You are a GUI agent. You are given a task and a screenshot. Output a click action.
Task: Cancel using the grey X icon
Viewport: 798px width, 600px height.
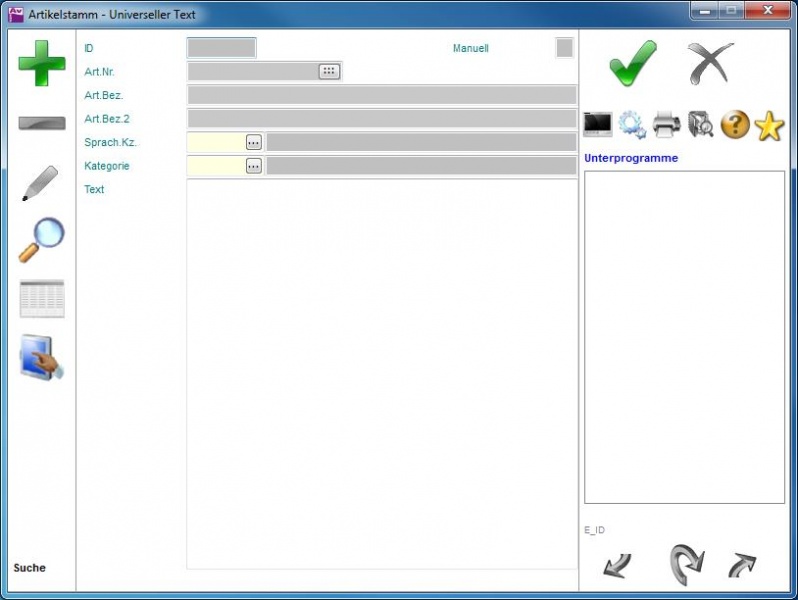click(710, 63)
